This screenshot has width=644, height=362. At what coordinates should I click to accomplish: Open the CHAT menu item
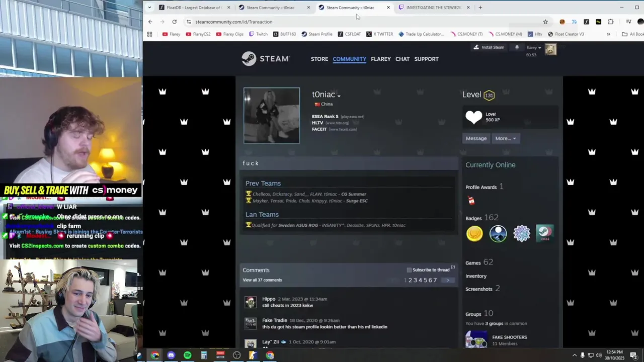[403, 59]
